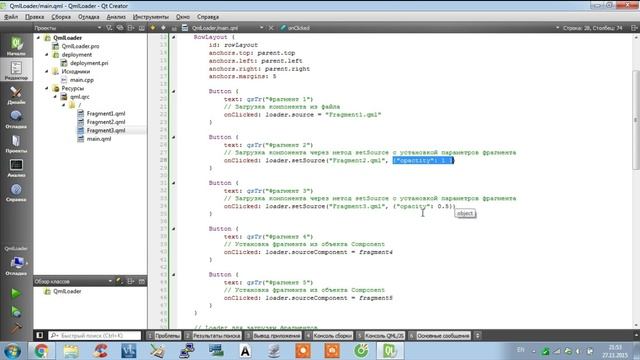Open the Отладка menu
The width and height of the screenshot is (640, 360).
[89, 17]
